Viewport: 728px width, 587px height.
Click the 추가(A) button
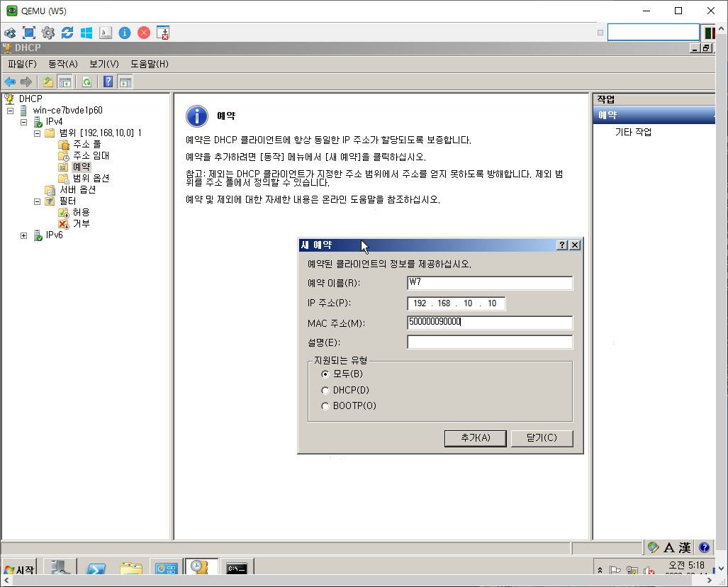[x=476, y=438]
